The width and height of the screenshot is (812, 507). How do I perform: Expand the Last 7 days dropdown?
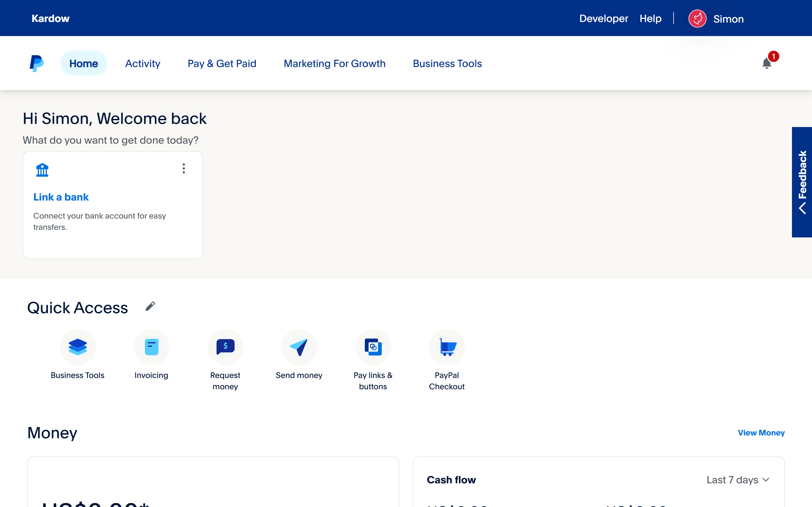(738, 480)
